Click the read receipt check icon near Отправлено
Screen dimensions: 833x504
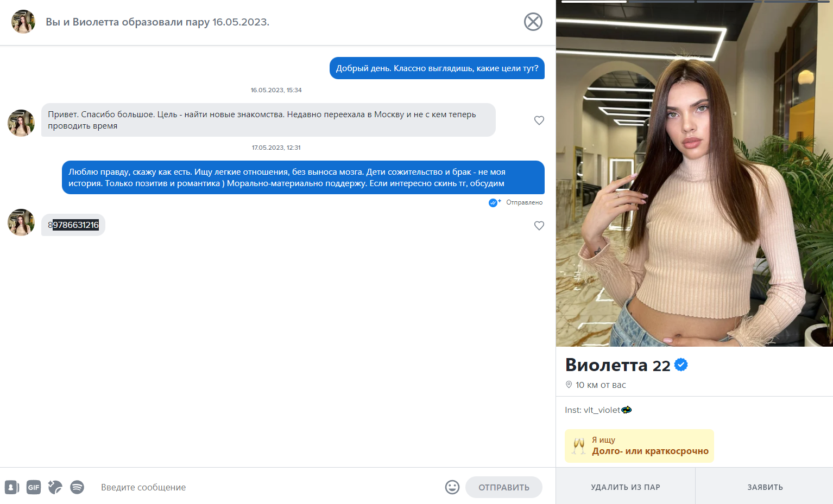coord(494,202)
